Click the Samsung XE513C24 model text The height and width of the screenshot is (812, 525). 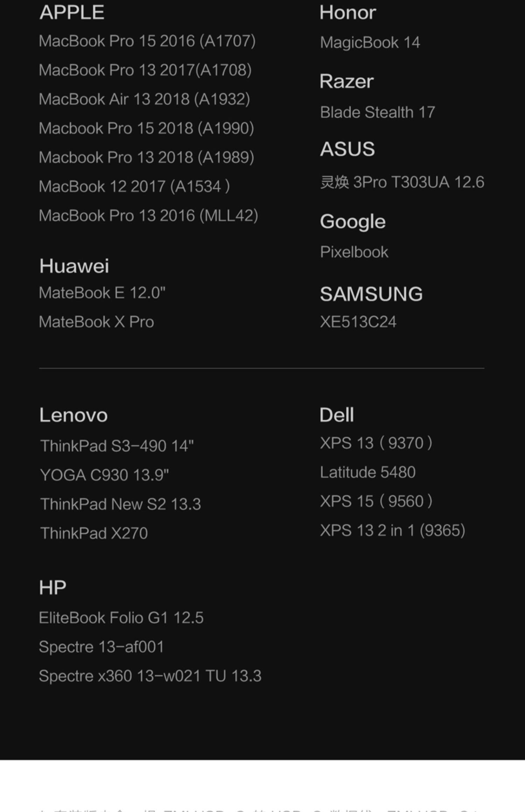(358, 322)
